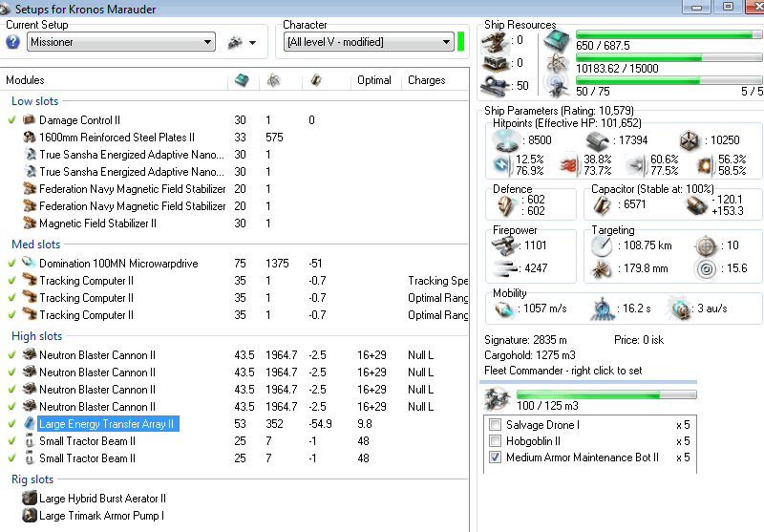This screenshot has width=764, height=532.
Task: Click the drone bandwidth icon
Action: point(557,86)
